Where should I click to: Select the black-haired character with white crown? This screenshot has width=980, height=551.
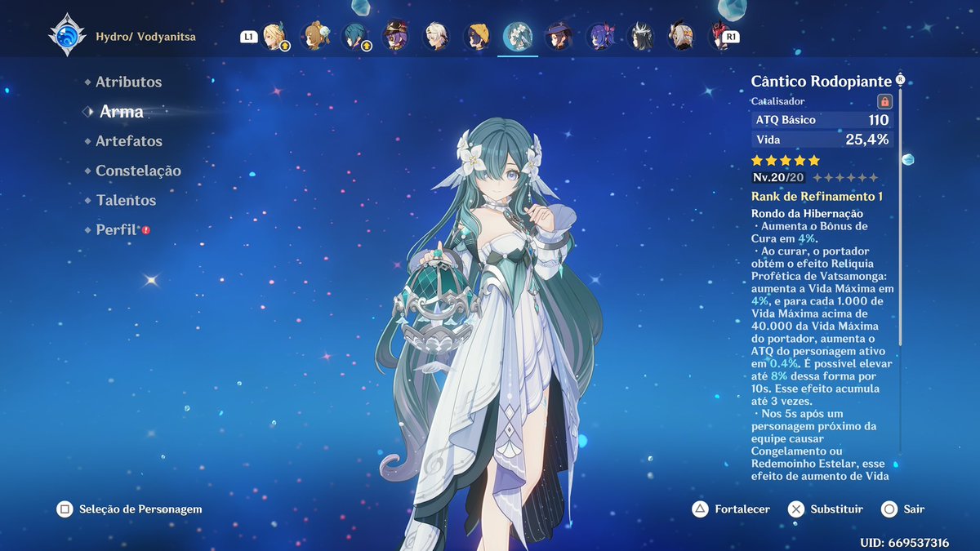640,37
